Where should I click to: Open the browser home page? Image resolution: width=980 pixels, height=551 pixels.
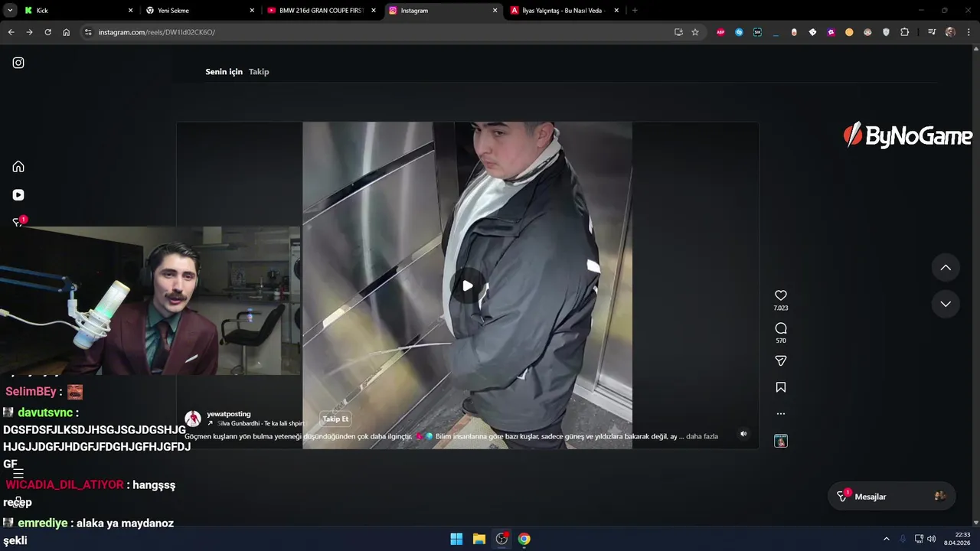point(67,32)
